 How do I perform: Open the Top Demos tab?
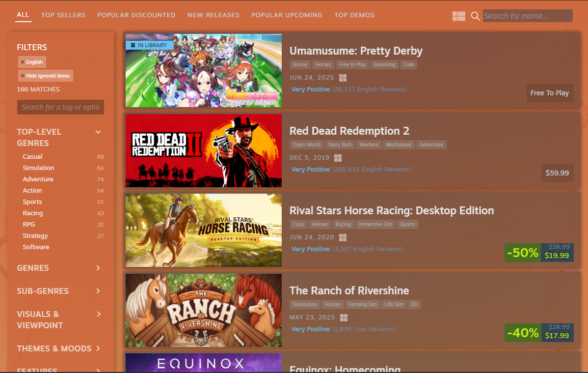tap(354, 15)
